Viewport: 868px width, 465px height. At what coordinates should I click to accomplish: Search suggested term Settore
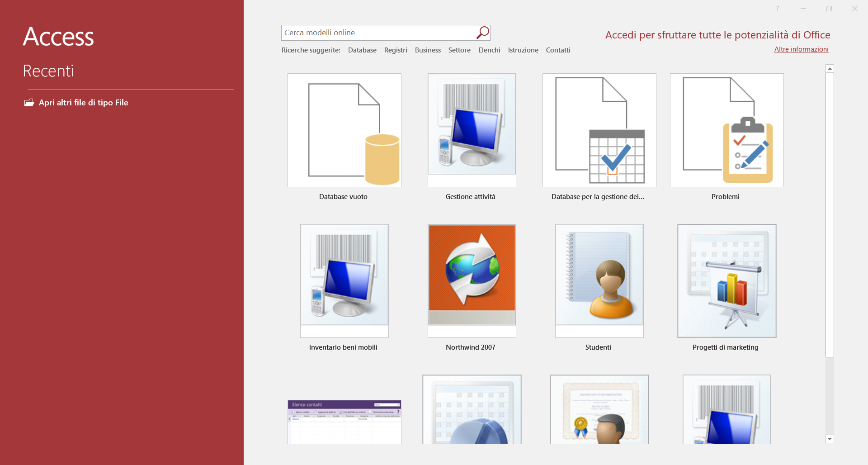tap(459, 50)
